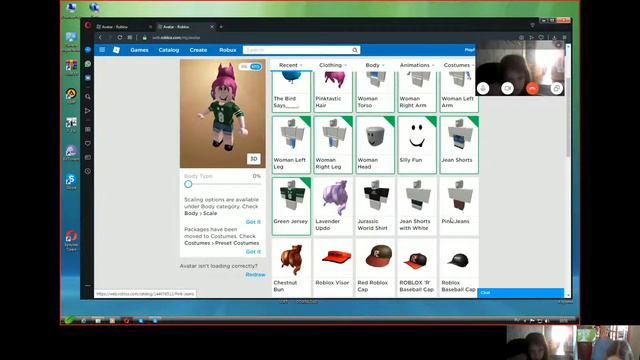The image size is (640, 360).
Task: Open the Chat bar
Action: point(521,293)
